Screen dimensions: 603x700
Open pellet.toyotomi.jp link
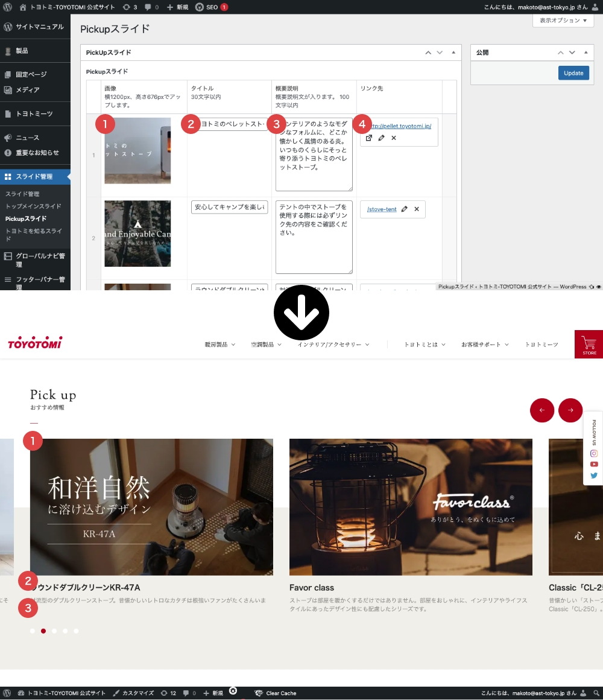400,126
